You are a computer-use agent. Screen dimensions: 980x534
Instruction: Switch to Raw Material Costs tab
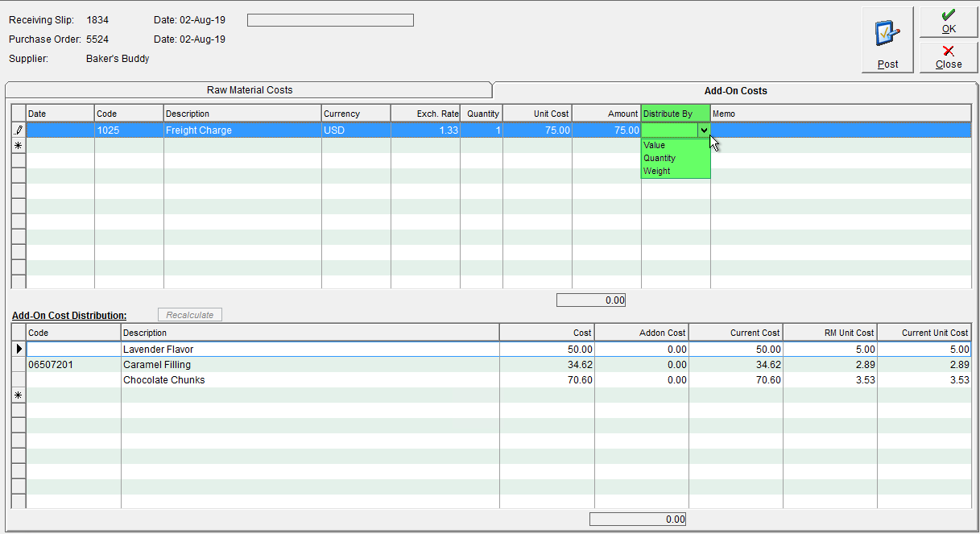[249, 90]
